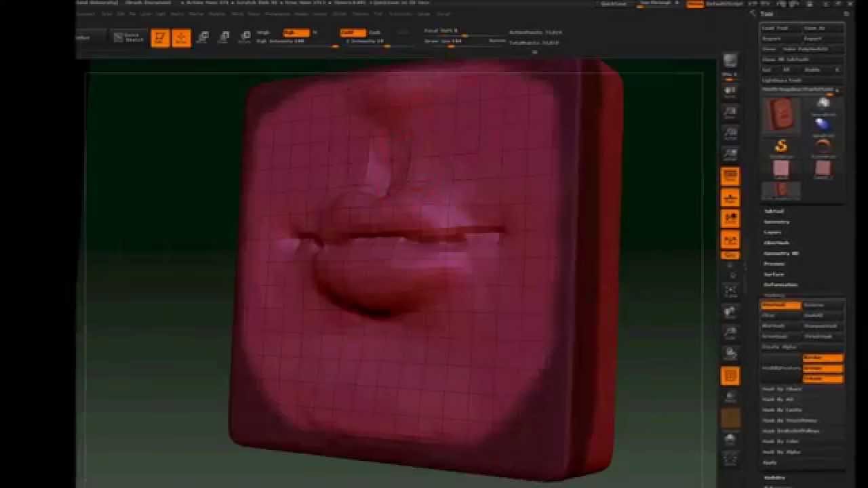The height and width of the screenshot is (488, 868).
Task: Click the Lightbox Tools button
Action: [x=802, y=80]
